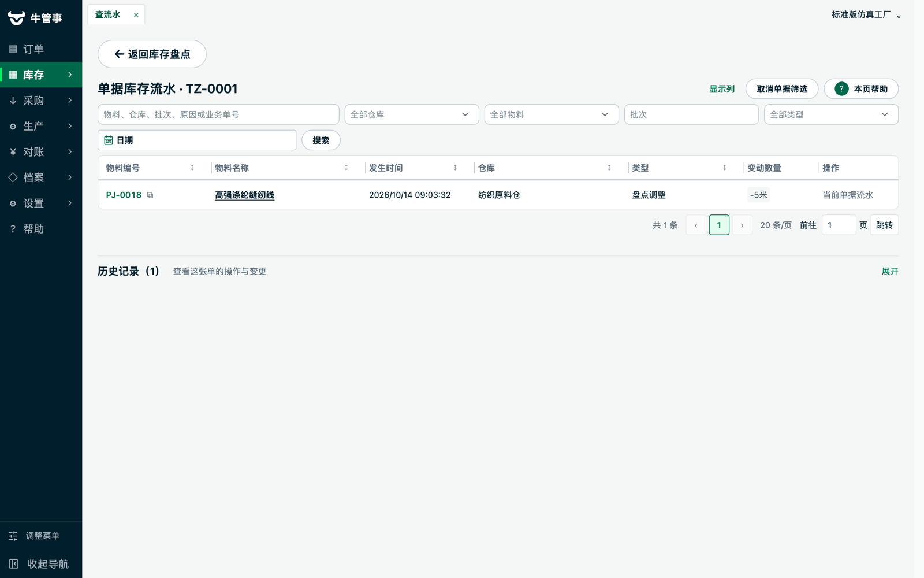The height and width of the screenshot is (578, 924).
Task: Click the 返回库存盘点 back button
Action: [x=152, y=54]
